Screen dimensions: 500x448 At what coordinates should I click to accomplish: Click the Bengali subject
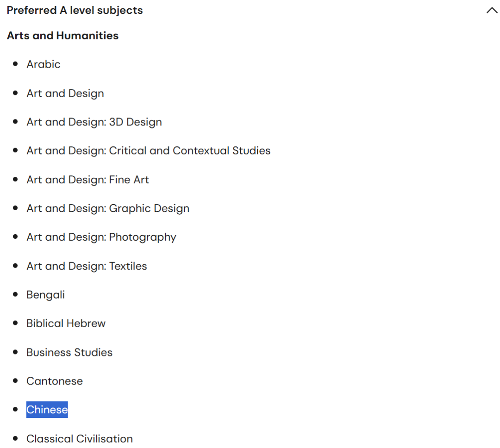[x=45, y=295]
